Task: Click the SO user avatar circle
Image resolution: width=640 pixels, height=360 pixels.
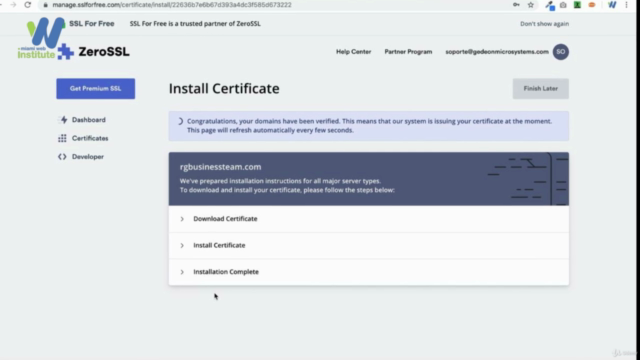Action: coord(561,52)
